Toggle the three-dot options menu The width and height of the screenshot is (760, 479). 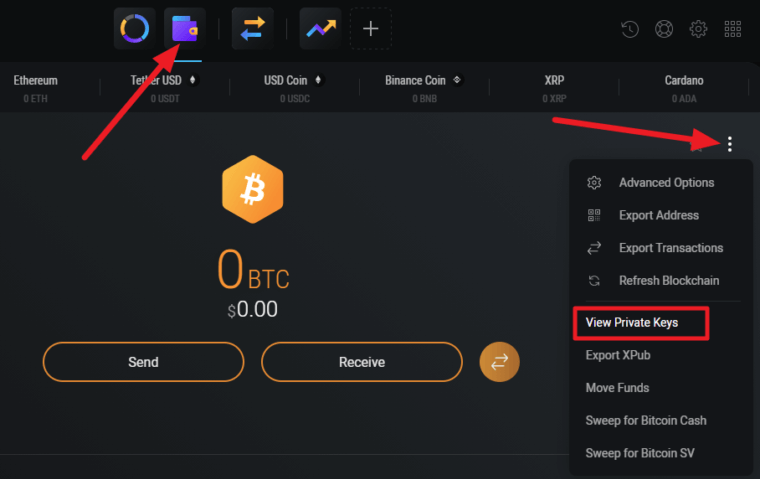tap(730, 144)
